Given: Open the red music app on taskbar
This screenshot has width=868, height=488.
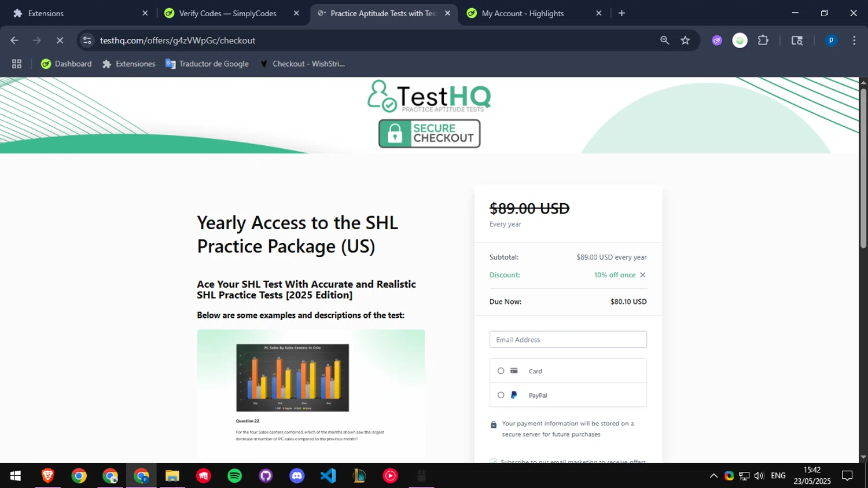Looking at the screenshot, I should click(204, 476).
